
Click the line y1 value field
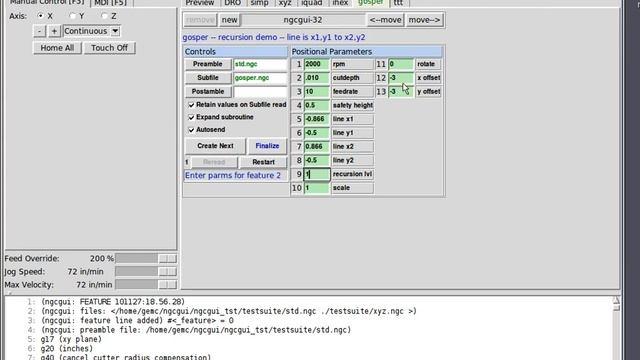(x=317, y=133)
